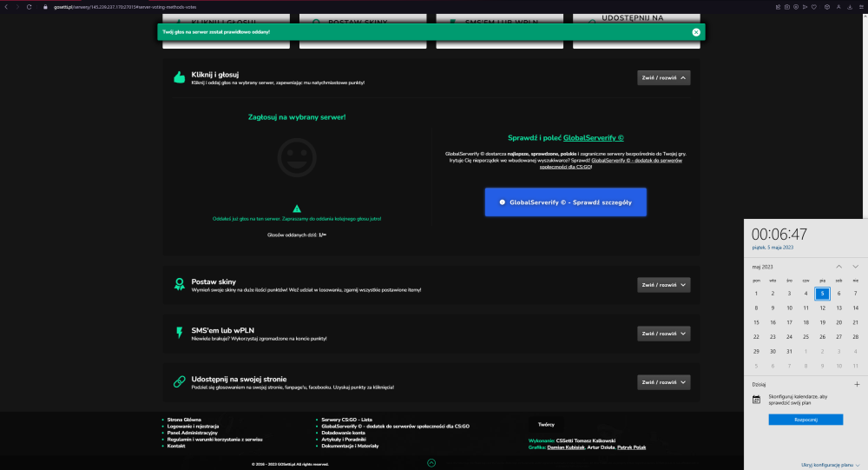Click the snapshot camera icon in browser toolbar
This screenshot has height=470, width=868.
pyautogui.click(x=786, y=7)
